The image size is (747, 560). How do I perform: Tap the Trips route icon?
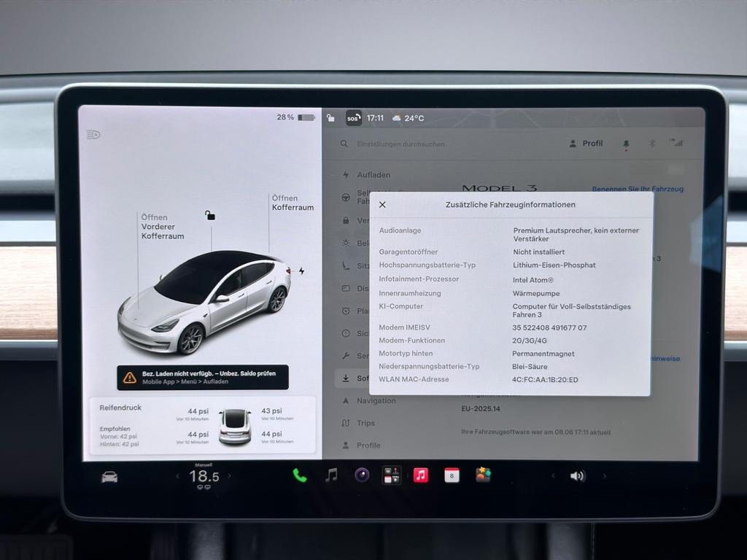point(346,423)
